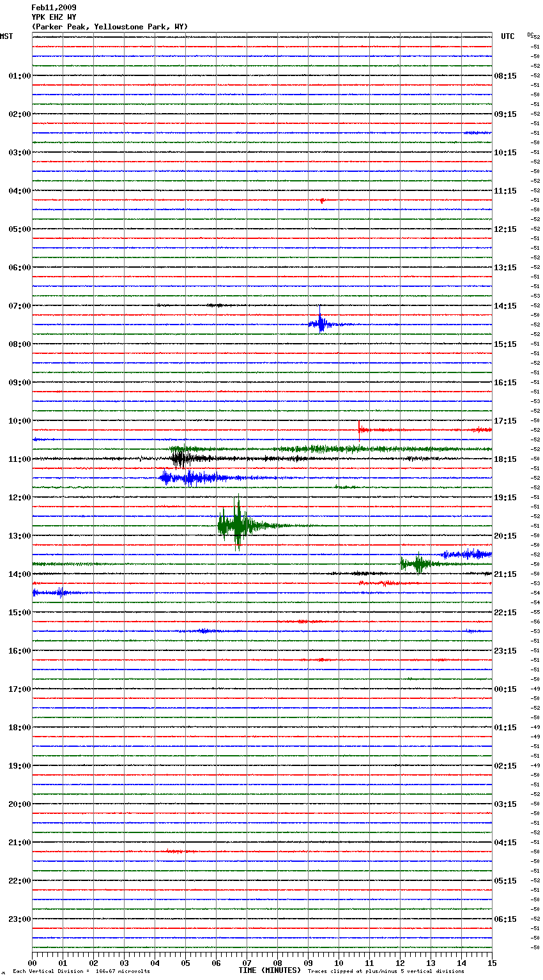
Task: Click minute 15 on the time axis
Action: (492, 963)
